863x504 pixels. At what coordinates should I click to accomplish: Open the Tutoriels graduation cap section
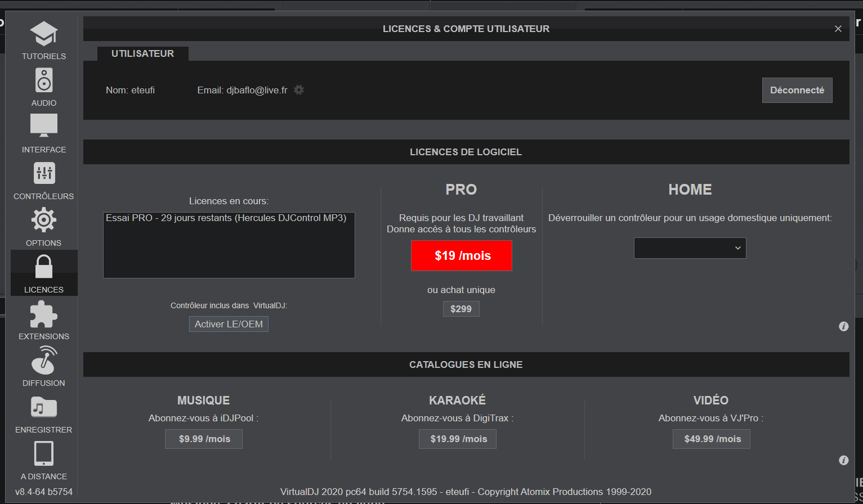pos(44,40)
